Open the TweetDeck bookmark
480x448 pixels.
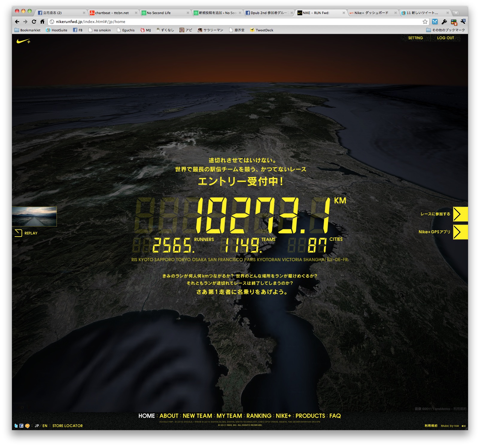point(262,30)
